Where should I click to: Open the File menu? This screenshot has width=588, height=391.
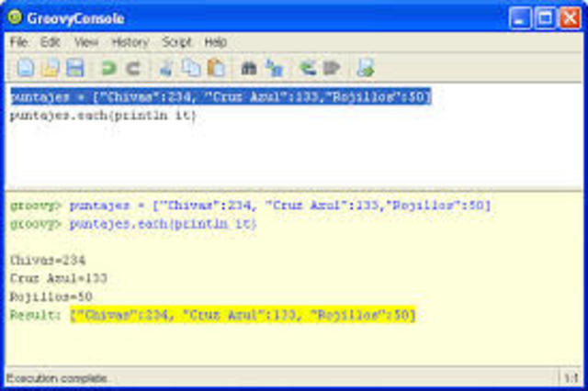coord(18,41)
